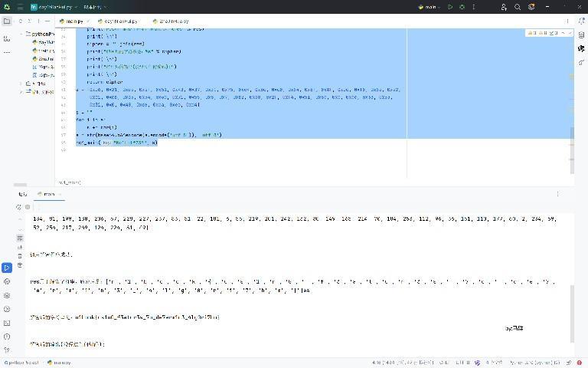The width and height of the screenshot is (588, 368).
Task: Open Version Control tool window icon
Action: 7,350
